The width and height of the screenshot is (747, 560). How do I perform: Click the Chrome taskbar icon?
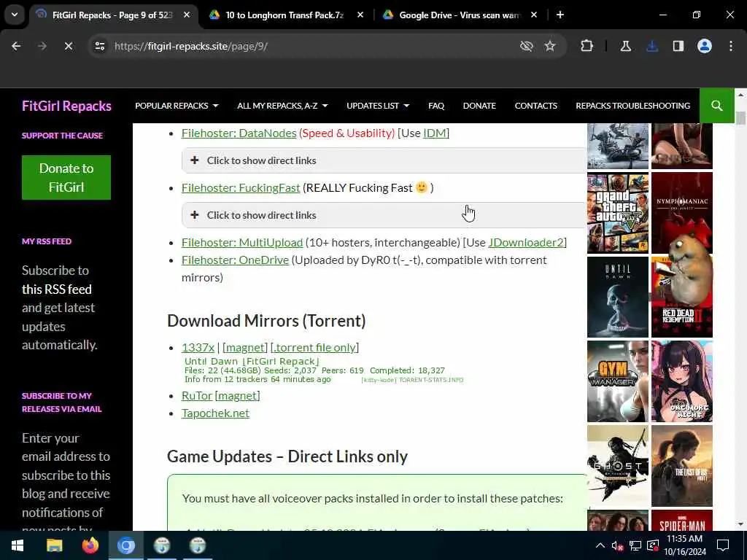tap(125, 545)
